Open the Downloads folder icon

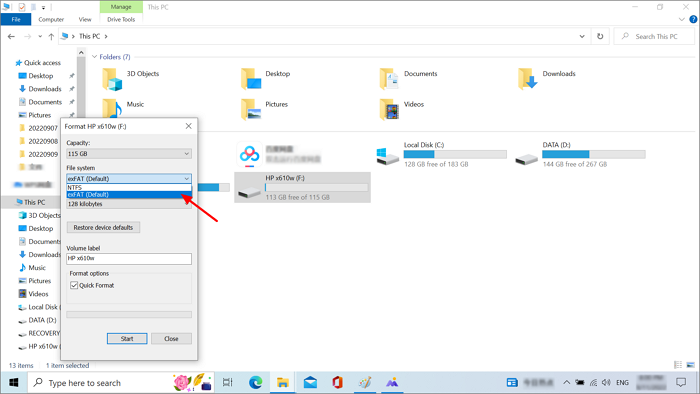tap(528, 79)
